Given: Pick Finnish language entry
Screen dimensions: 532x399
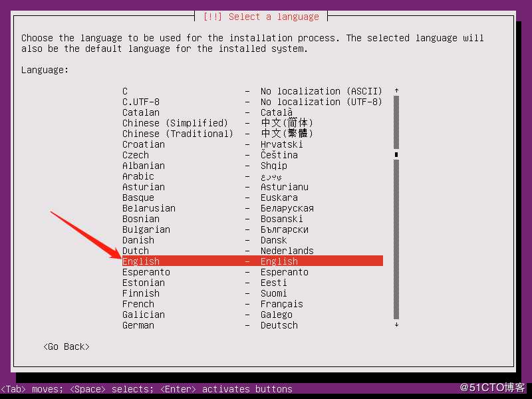Looking at the screenshot, I should 253,293.
